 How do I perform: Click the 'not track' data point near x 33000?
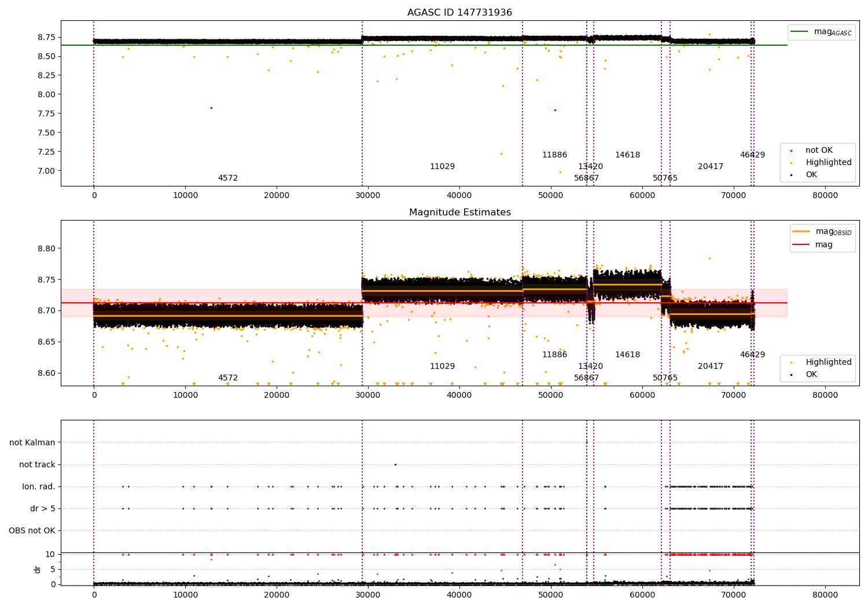coord(395,464)
